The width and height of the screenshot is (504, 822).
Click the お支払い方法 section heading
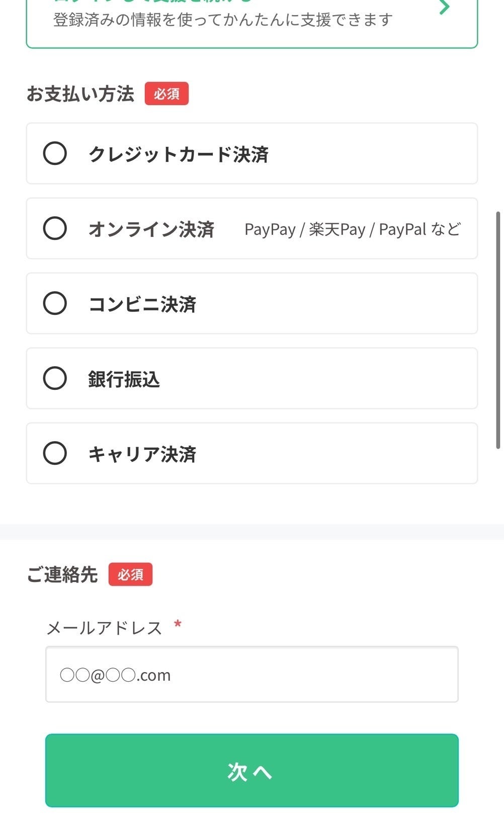80,94
